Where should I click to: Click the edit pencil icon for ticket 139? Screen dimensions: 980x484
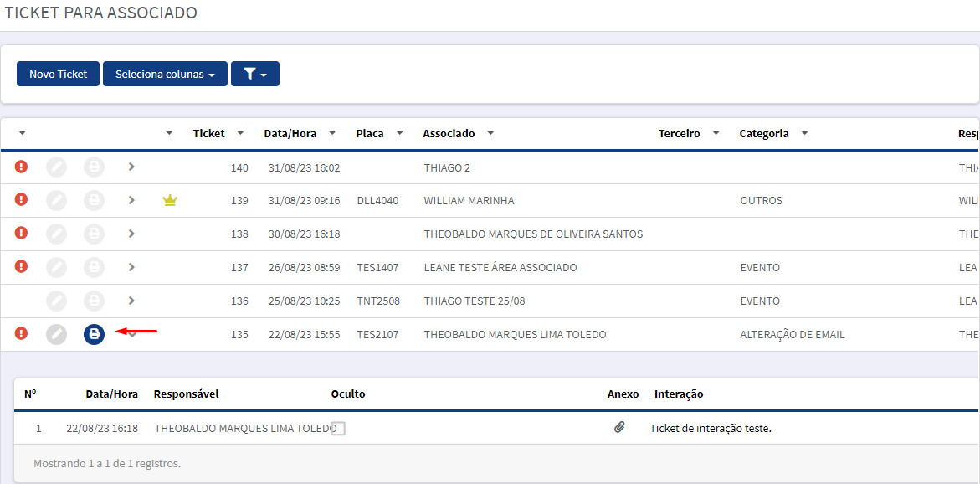56,200
